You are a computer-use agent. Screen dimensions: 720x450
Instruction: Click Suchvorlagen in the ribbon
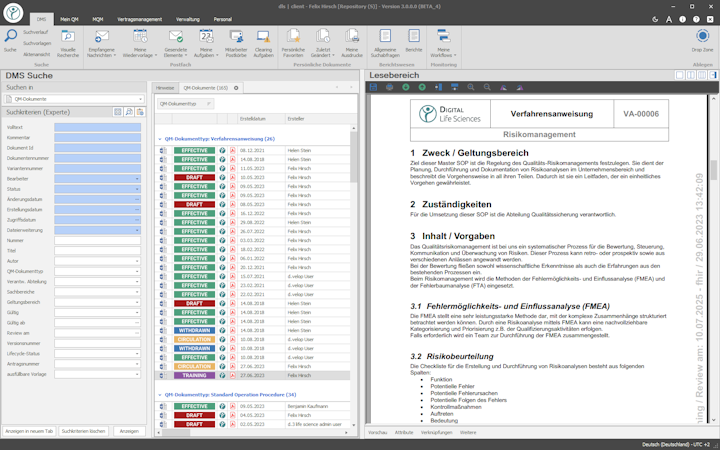tap(37, 43)
